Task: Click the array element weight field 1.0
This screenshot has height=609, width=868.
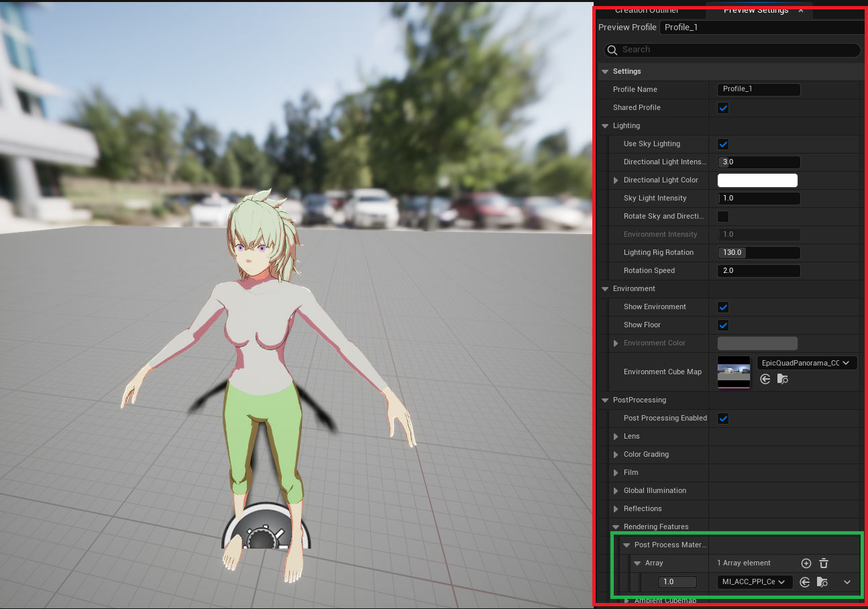Action: (677, 582)
